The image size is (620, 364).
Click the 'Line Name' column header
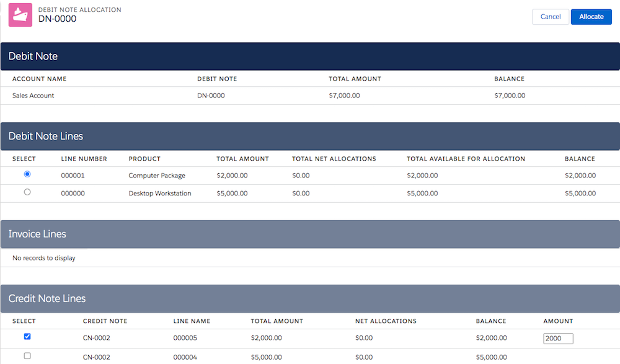192,321
